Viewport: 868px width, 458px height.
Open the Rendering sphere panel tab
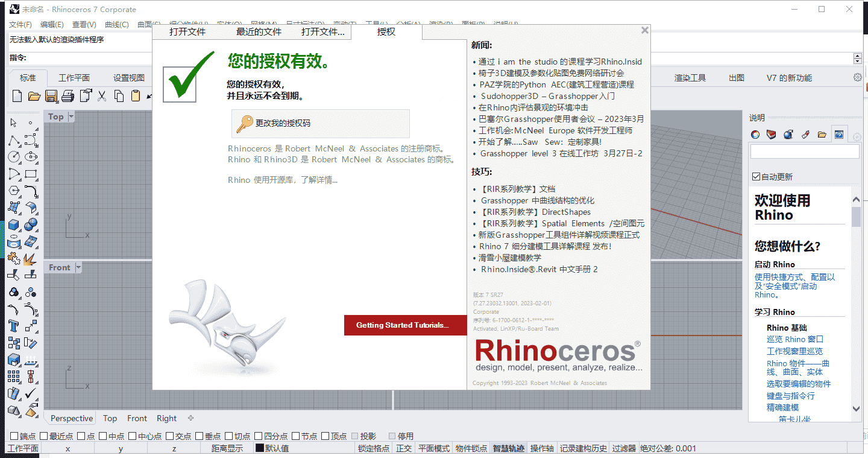pyautogui.click(x=788, y=135)
